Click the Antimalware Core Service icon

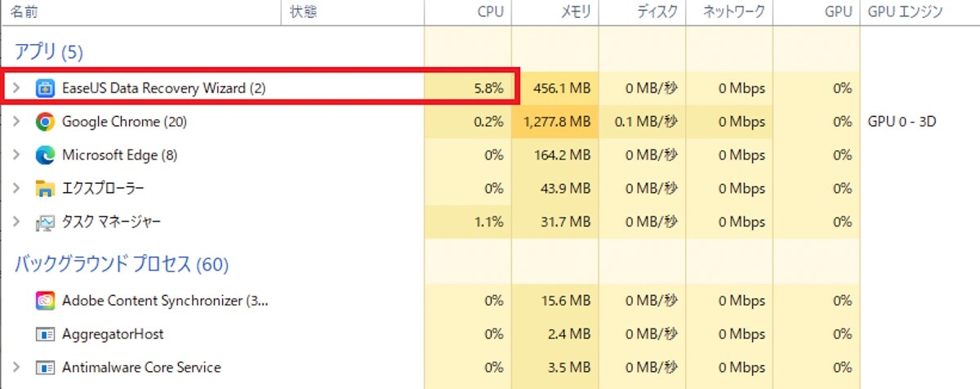tap(45, 368)
